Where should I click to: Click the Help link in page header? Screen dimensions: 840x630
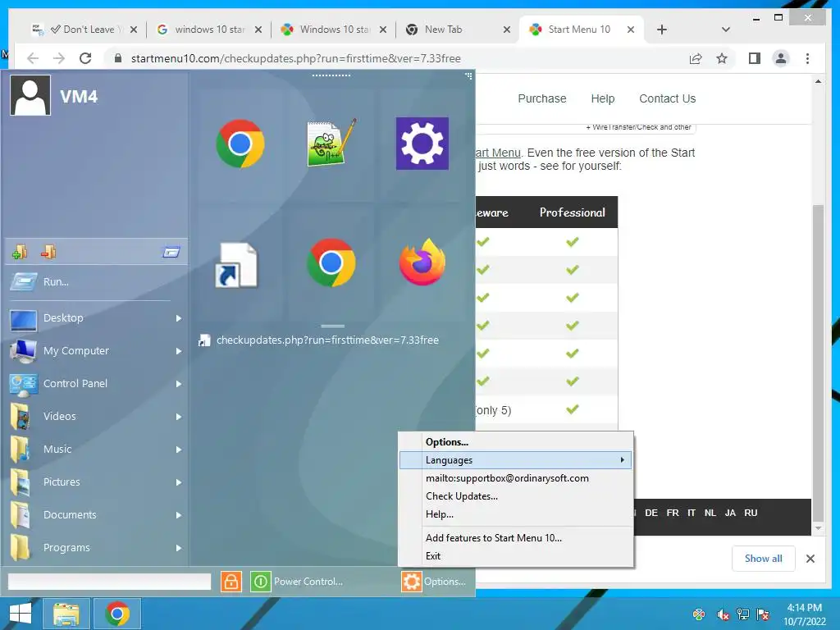(x=603, y=98)
